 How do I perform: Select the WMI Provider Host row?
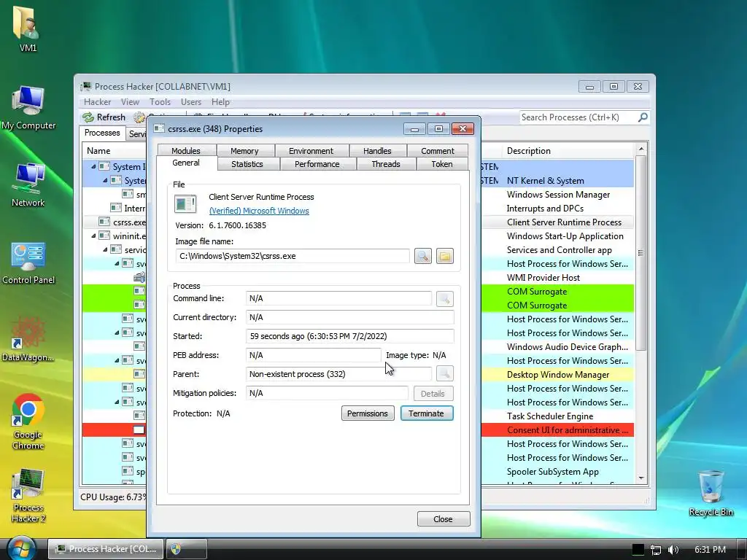[x=358, y=278]
